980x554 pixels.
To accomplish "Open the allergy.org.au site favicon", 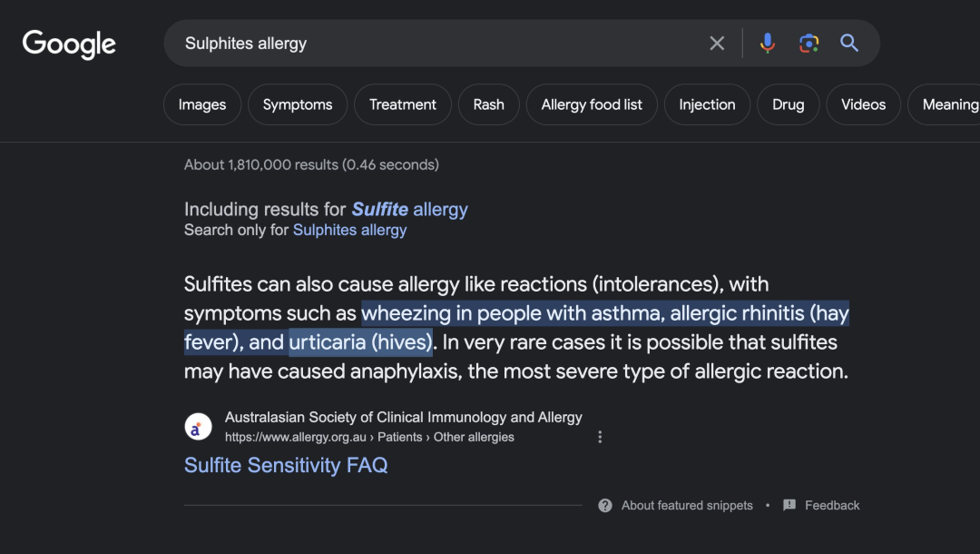I will 198,427.
